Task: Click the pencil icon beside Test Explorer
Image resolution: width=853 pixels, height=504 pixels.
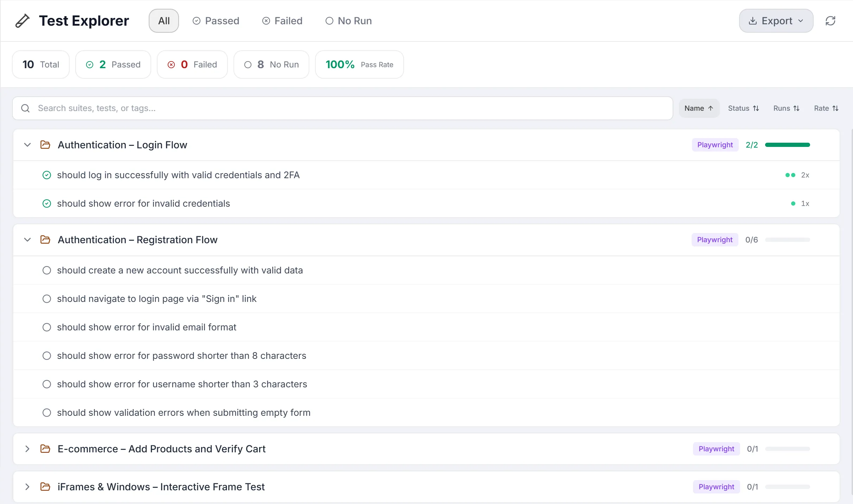Action: coord(23,21)
